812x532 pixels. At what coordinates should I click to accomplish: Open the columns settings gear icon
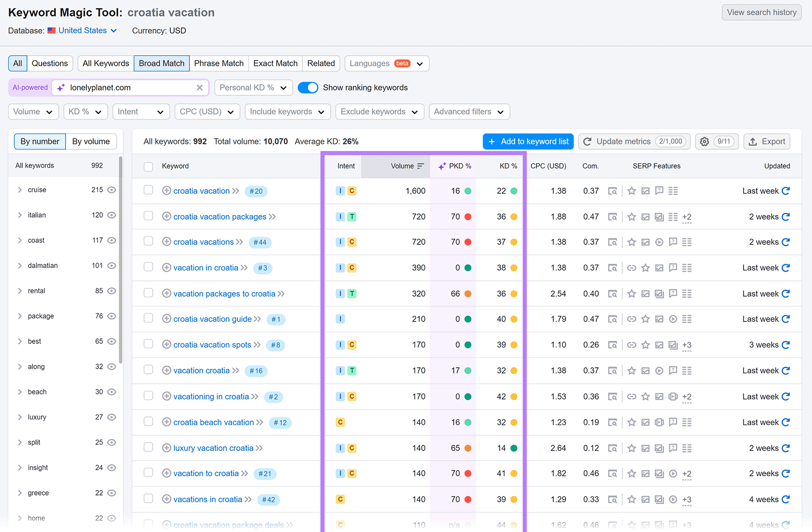[x=704, y=141]
